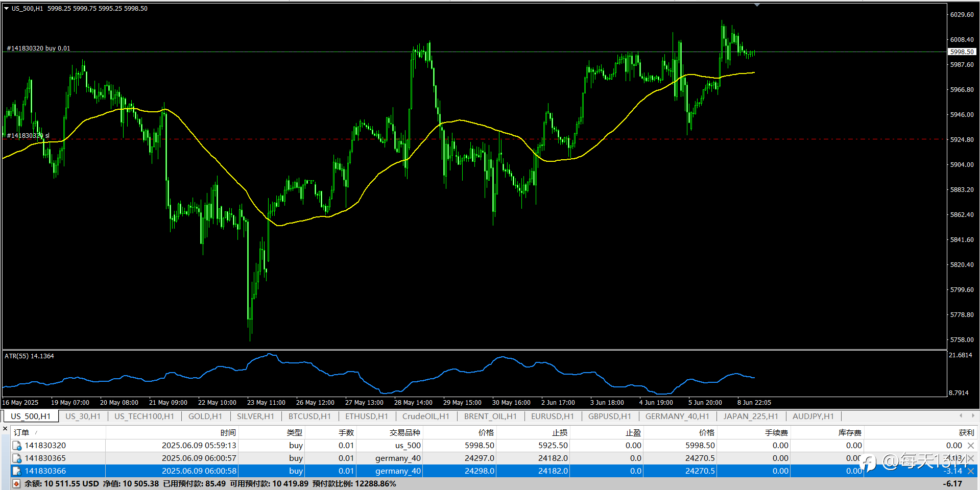Viewport: 980px width, 490px height.
Task: Open the chart menu triangle beside US_500,H1
Action: 7,8
